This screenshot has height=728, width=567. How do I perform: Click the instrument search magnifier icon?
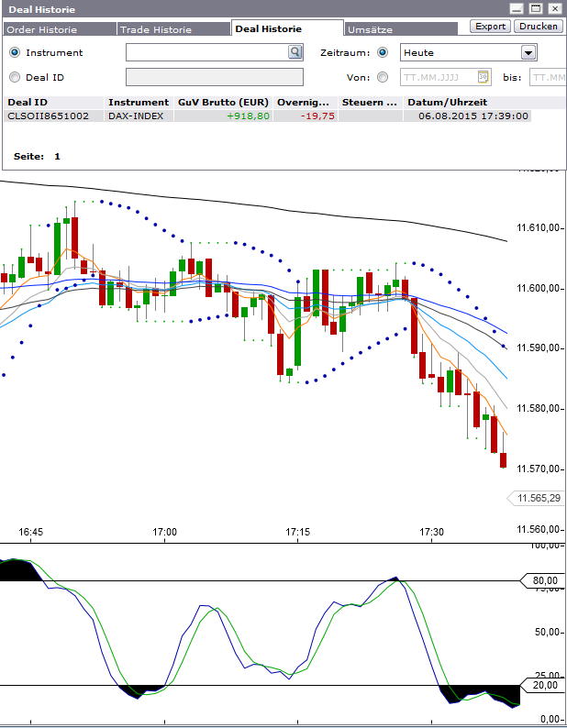coord(295,53)
